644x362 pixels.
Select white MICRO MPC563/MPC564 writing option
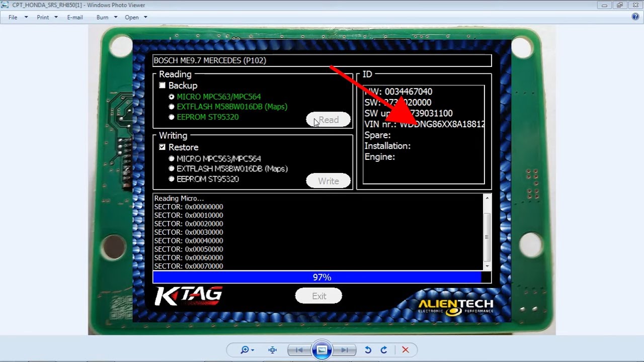click(x=172, y=159)
